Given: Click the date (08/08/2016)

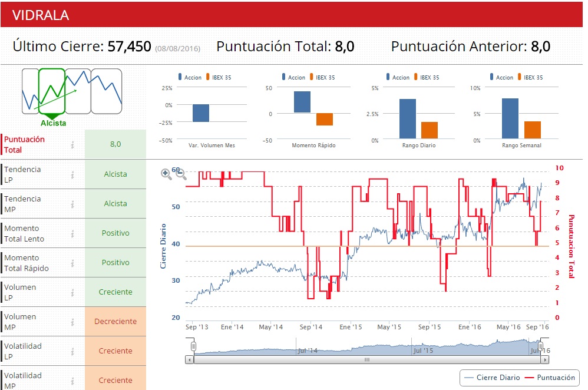Looking at the screenshot, I should tap(178, 49).
